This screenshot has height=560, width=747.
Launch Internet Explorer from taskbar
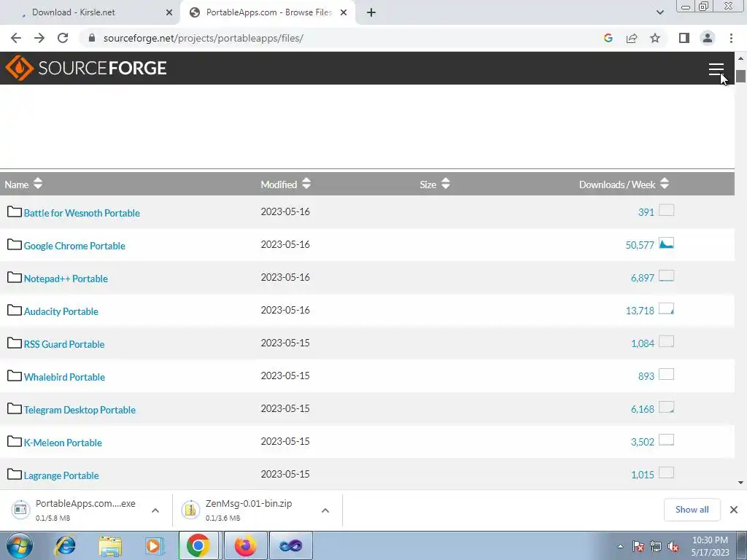[64, 545]
